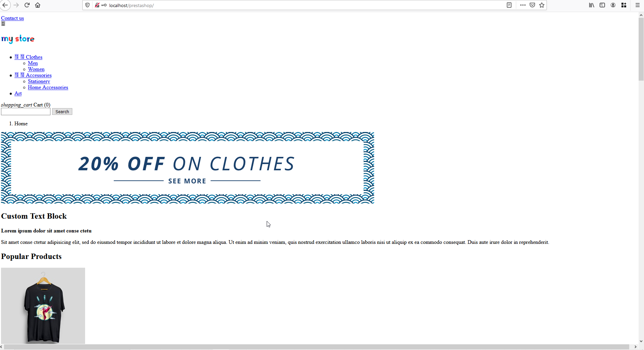Click the shortcuts grid icon near the menu

(x=624, y=5)
